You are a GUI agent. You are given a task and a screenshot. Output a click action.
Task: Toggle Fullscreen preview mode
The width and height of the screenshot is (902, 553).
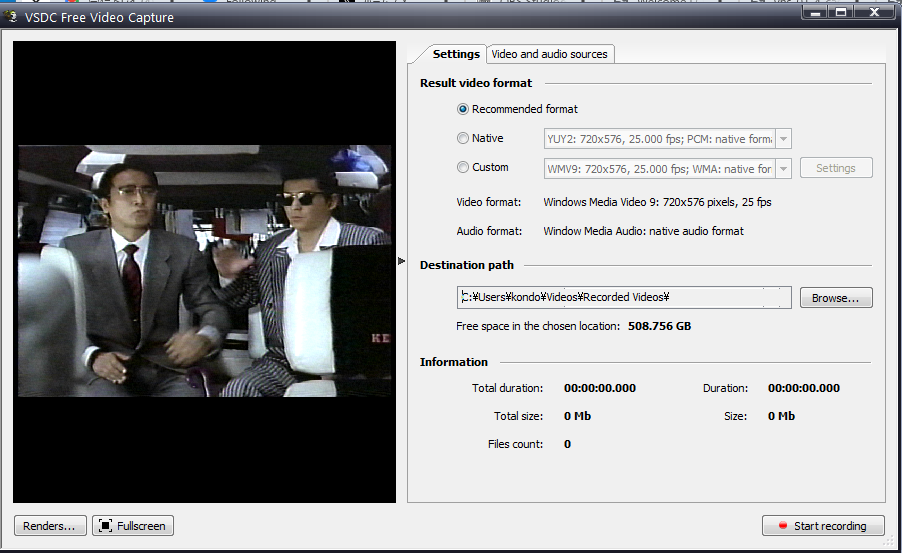(x=133, y=526)
